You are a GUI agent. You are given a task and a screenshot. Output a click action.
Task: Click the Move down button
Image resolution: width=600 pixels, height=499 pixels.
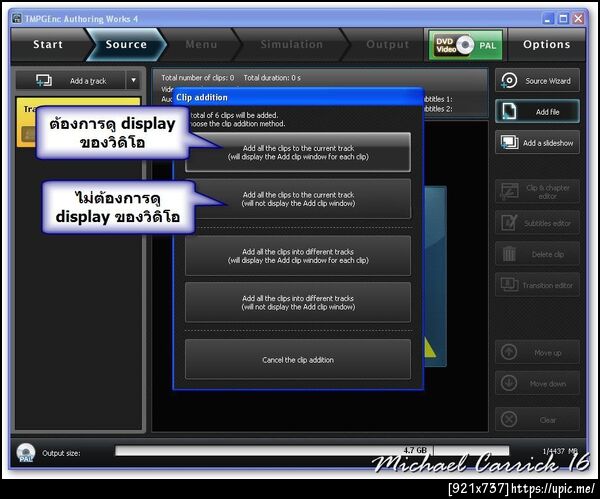coord(537,383)
